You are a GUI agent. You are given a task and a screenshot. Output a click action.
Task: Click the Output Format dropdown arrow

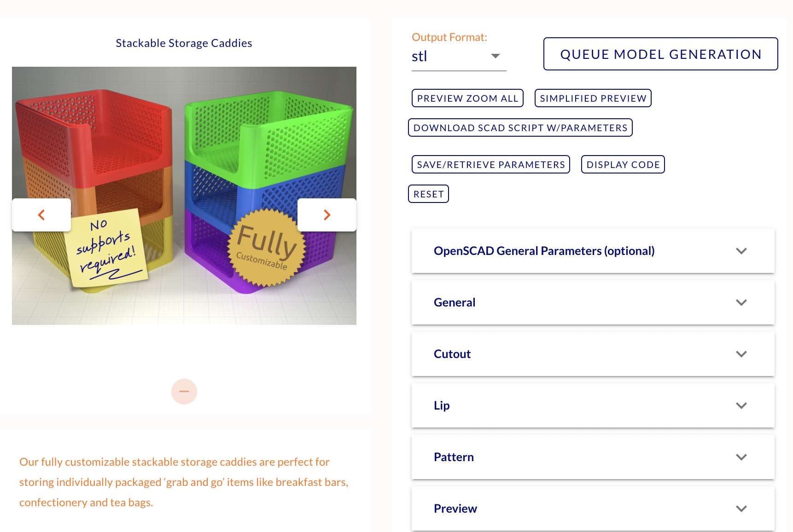click(x=496, y=56)
